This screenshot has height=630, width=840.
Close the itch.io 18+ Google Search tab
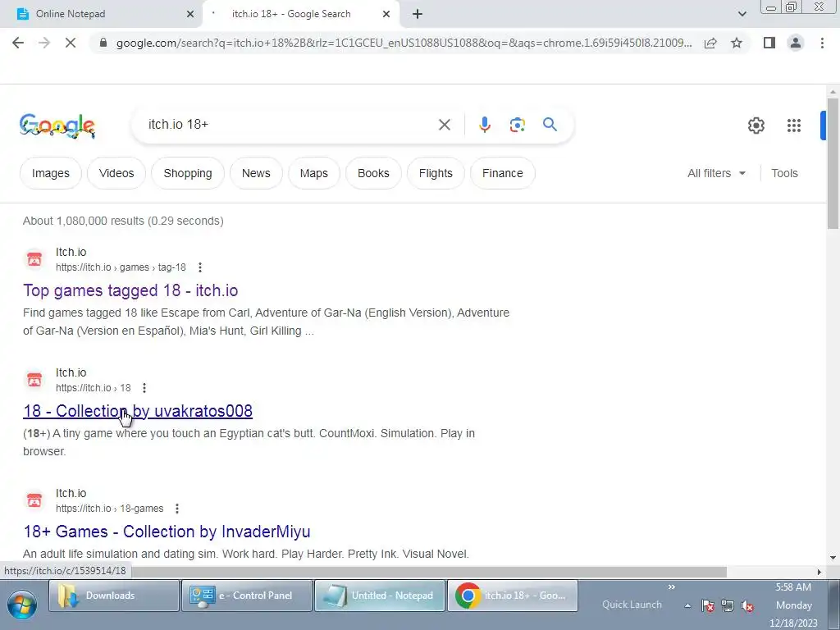click(386, 14)
